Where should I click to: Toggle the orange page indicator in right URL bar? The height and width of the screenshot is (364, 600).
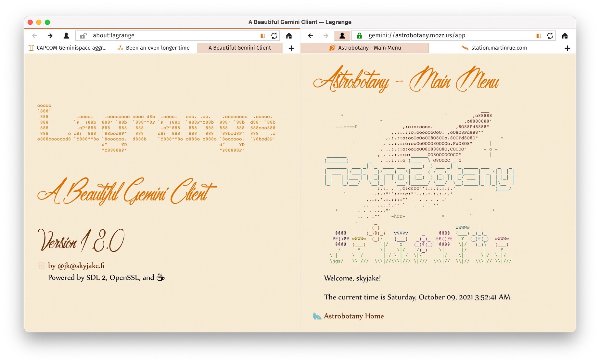point(538,36)
